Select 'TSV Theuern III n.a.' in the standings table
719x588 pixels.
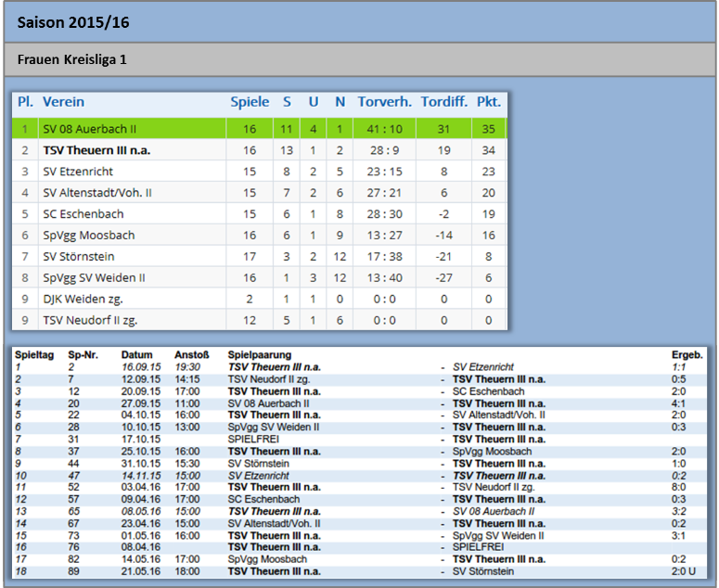(96, 150)
